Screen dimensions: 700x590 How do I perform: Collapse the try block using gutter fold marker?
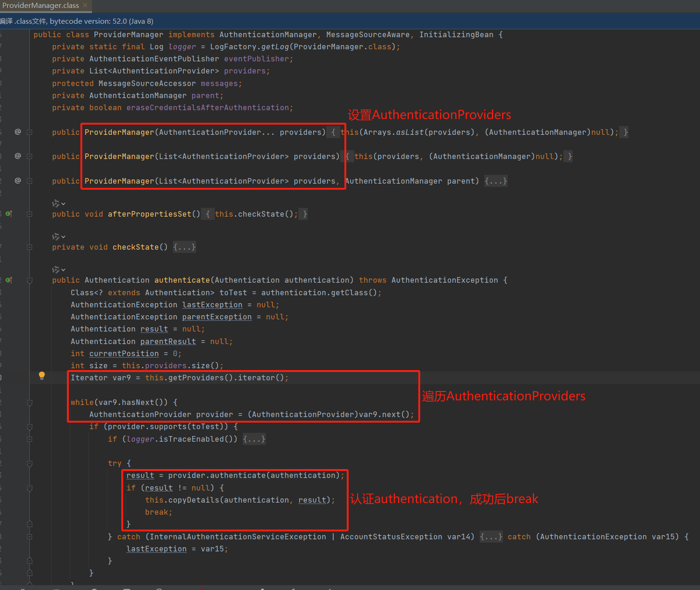pyautogui.click(x=30, y=464)
